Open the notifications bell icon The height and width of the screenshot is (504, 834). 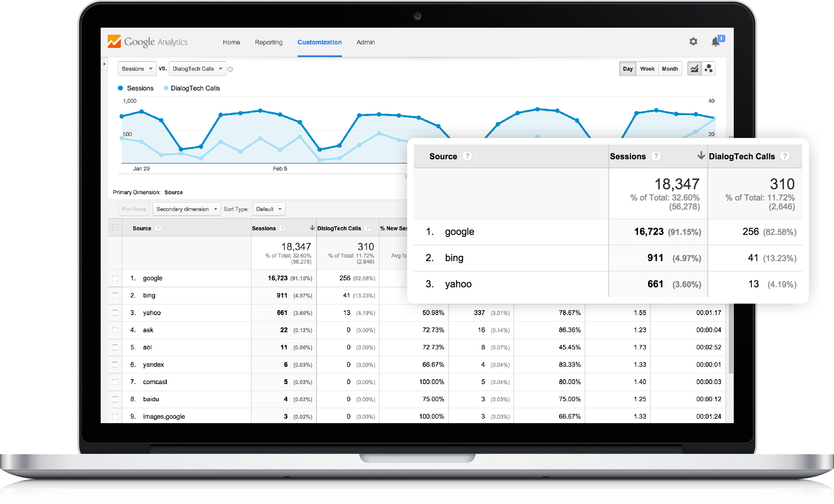[716, 42]
